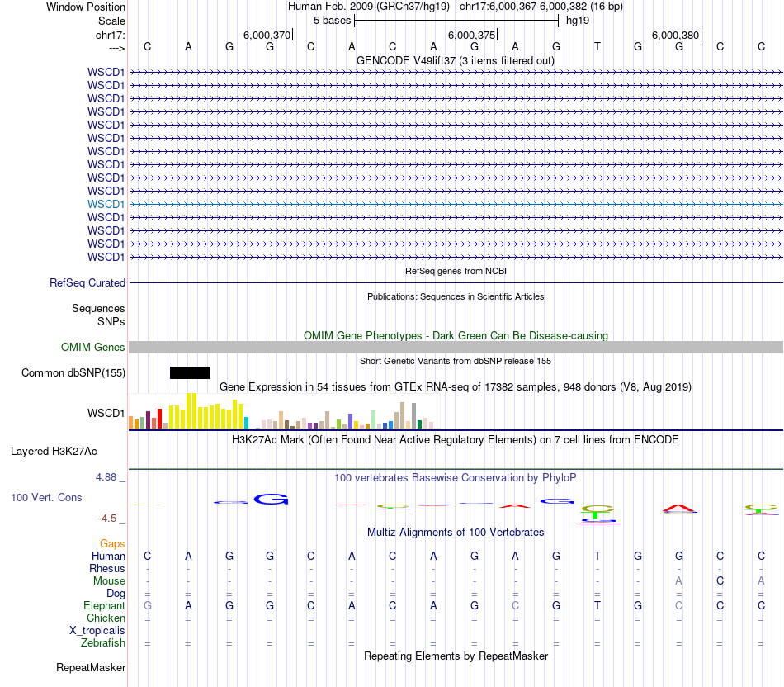Click the 'Window Position' label

pyautogui.click(x=86, y=7)
